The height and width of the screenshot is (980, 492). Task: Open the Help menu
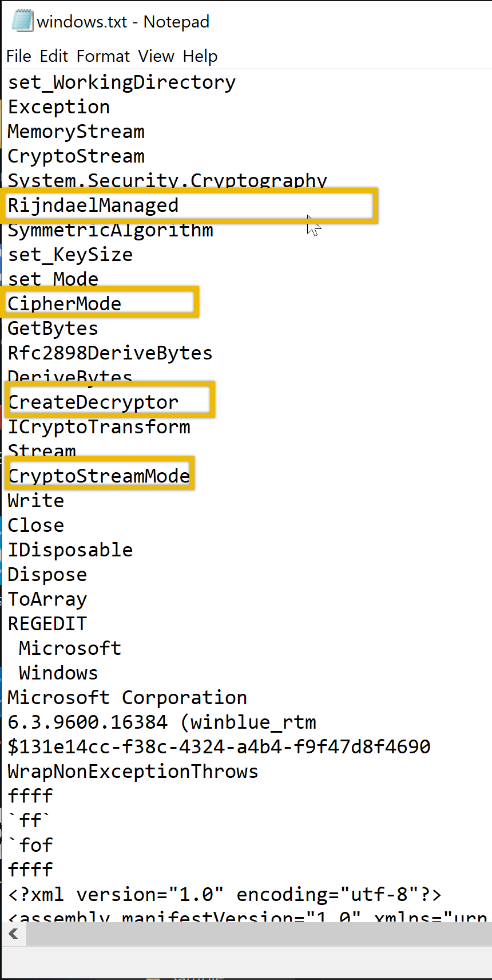point(200,56)
